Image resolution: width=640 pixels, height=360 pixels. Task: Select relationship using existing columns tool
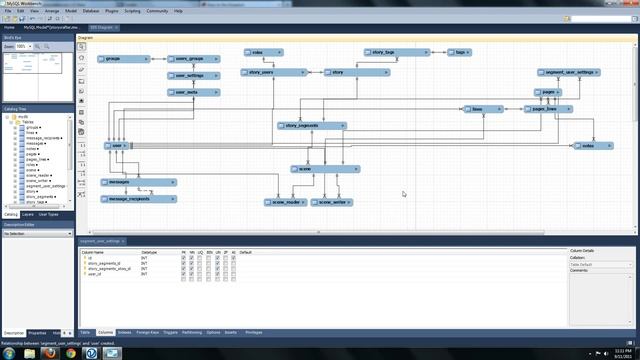[x=82, y=194]
